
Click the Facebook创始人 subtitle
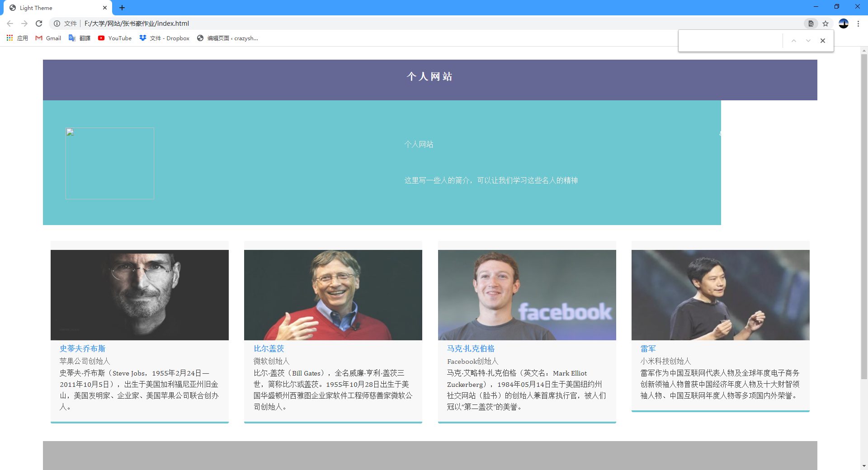tap(472, 361)
